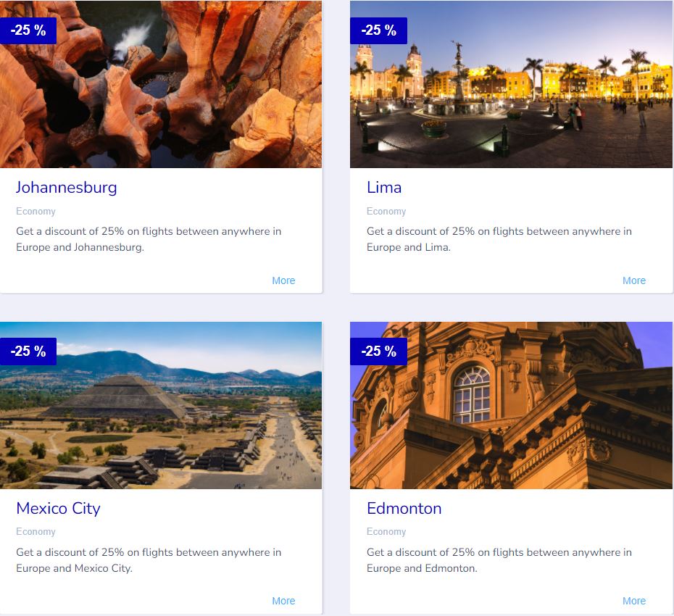The width and height of the screenshot is (674, 616).
Task: Open the More link for Mexico City
Action: pyautogui.click(x=283, y=601)
